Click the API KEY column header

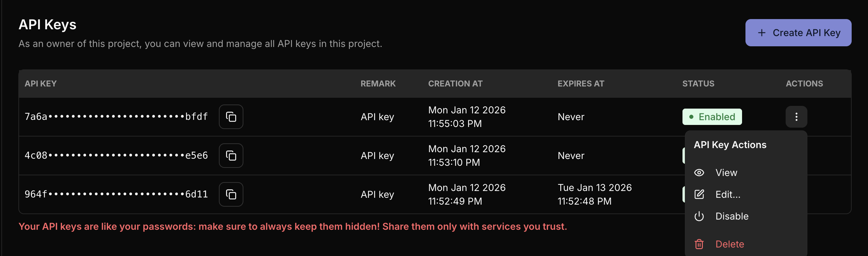(x=41, y=84)
